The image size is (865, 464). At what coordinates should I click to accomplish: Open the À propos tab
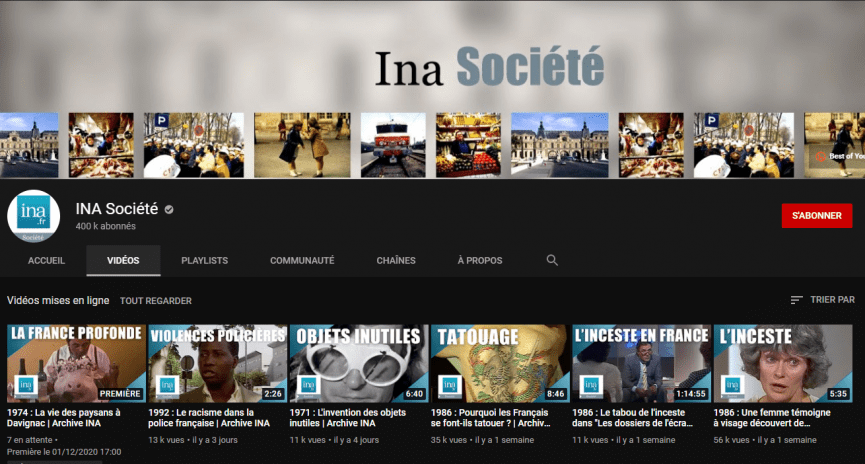click(x=480, y=260)
